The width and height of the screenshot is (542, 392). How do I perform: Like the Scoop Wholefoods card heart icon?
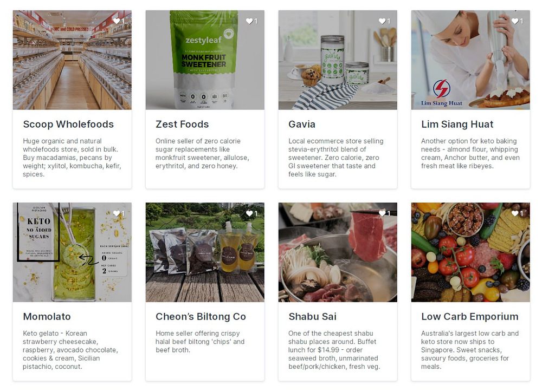(x=117, y=21)
